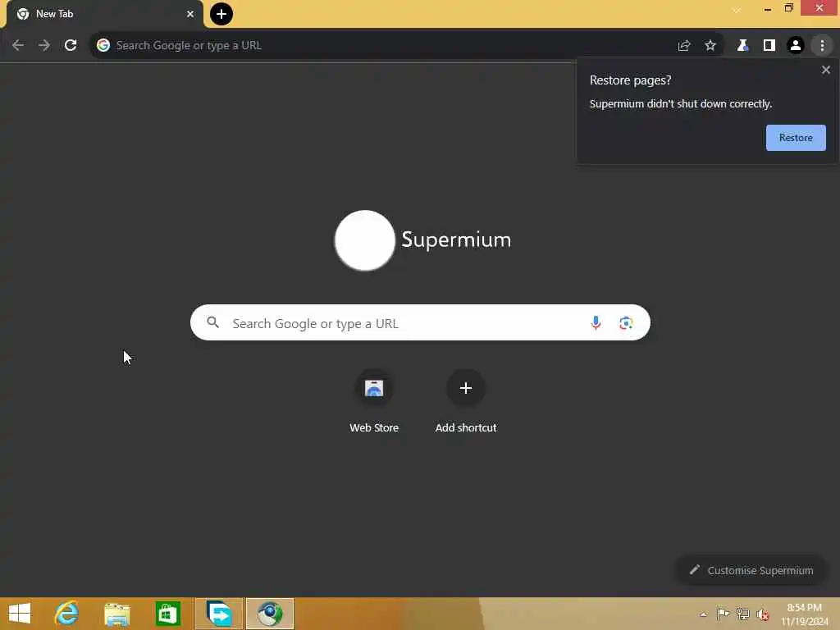Open a new tab with plus button
The width and height of the screenshot is (840, 630).
[221, 14]
